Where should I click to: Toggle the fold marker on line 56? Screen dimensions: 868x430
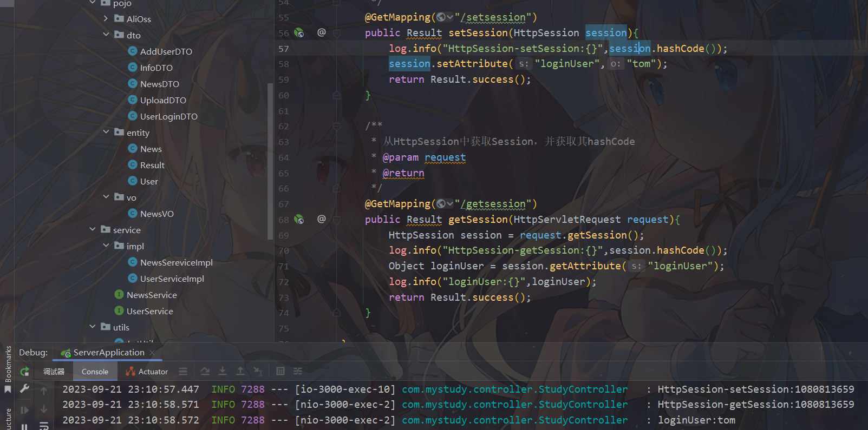click(336, 33)
